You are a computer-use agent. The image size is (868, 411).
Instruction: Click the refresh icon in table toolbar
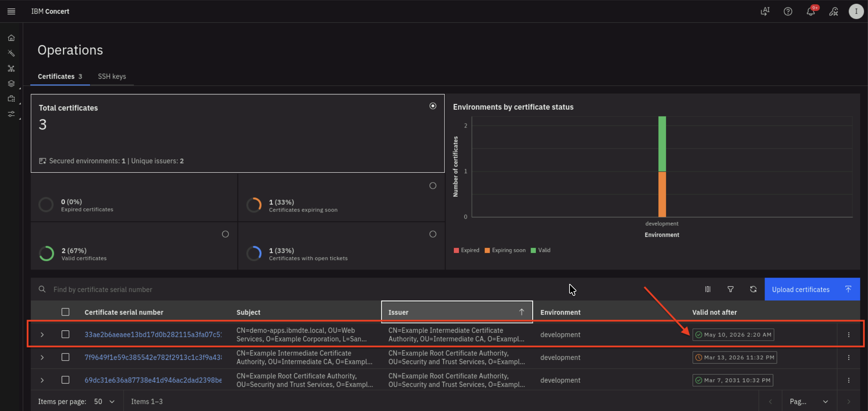[753, 289]
